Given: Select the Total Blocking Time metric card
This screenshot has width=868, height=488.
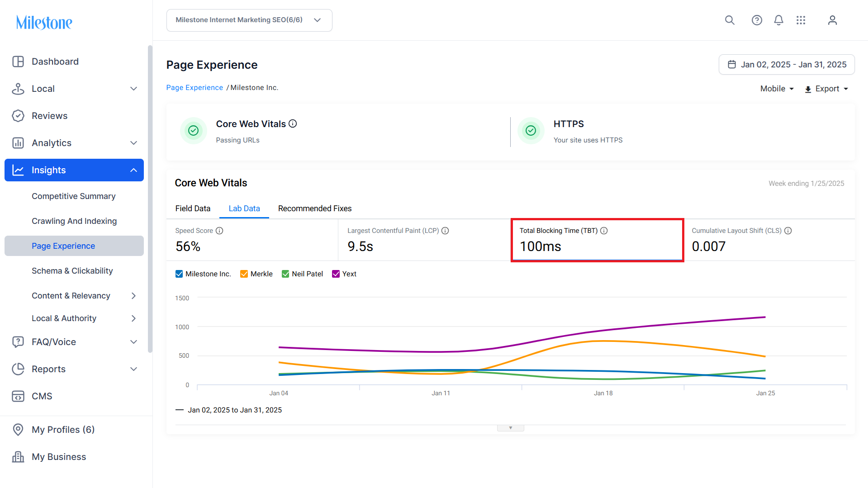Looking at the screenshot, I should (x=597, y=240).
